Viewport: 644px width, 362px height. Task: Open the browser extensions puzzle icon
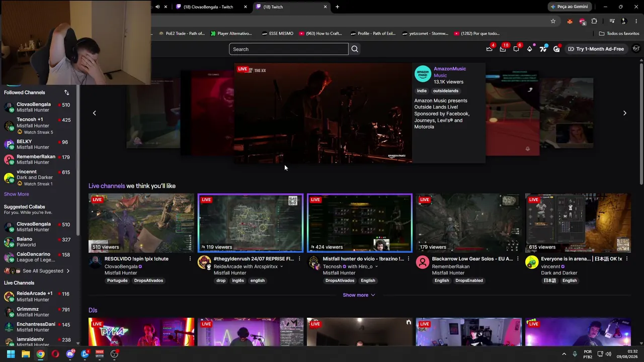pos(594,21)
